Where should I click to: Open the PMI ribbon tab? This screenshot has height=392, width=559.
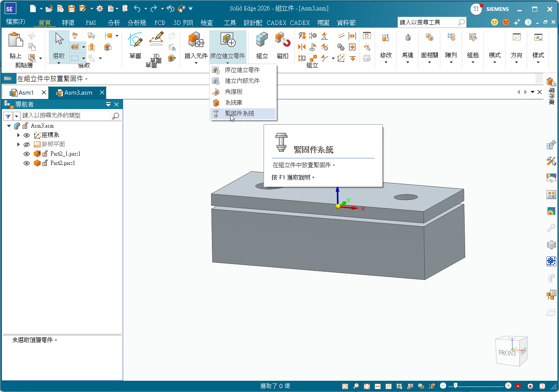click(91, 23)
